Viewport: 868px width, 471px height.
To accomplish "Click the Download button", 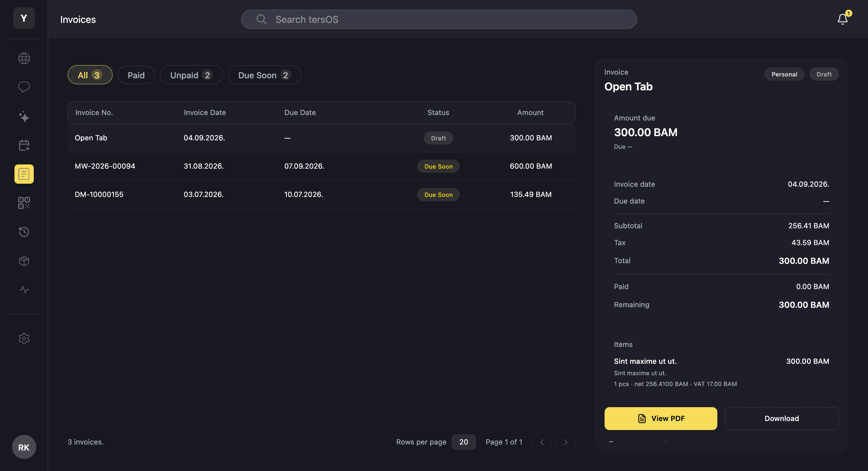I will (782, 419).
